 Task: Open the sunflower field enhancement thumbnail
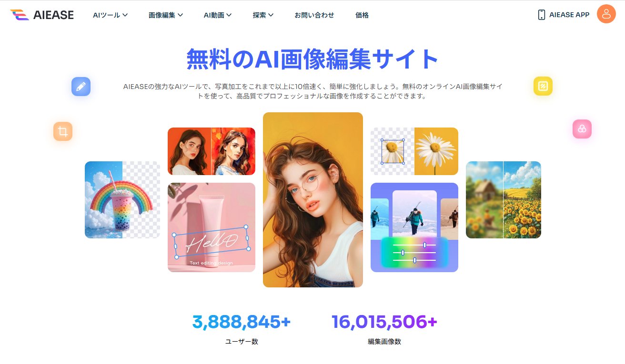504,200
